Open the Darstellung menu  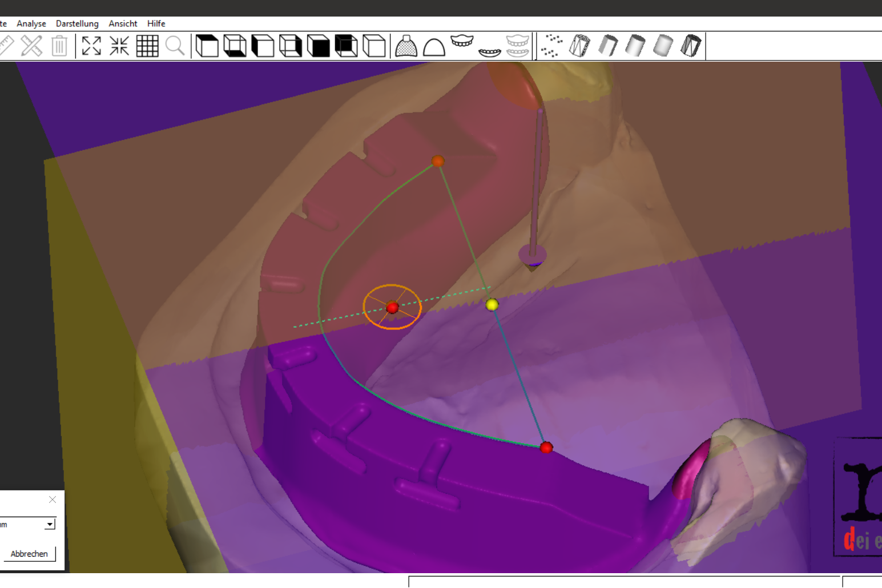tap(77, 23)
